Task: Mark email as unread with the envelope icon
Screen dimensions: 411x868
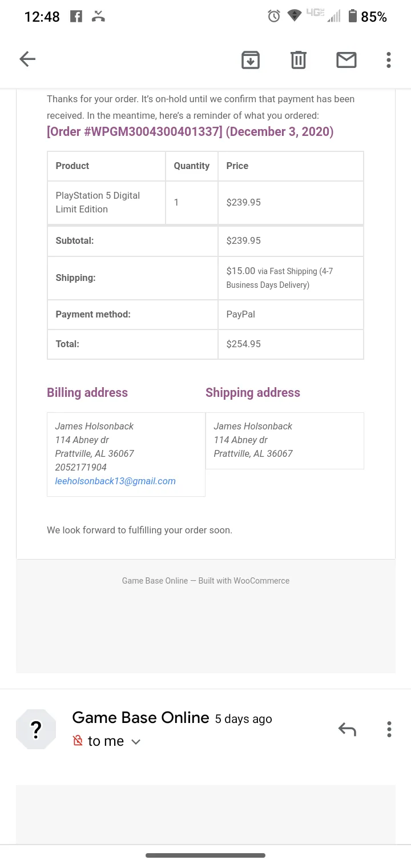Action: pos(346,59)
